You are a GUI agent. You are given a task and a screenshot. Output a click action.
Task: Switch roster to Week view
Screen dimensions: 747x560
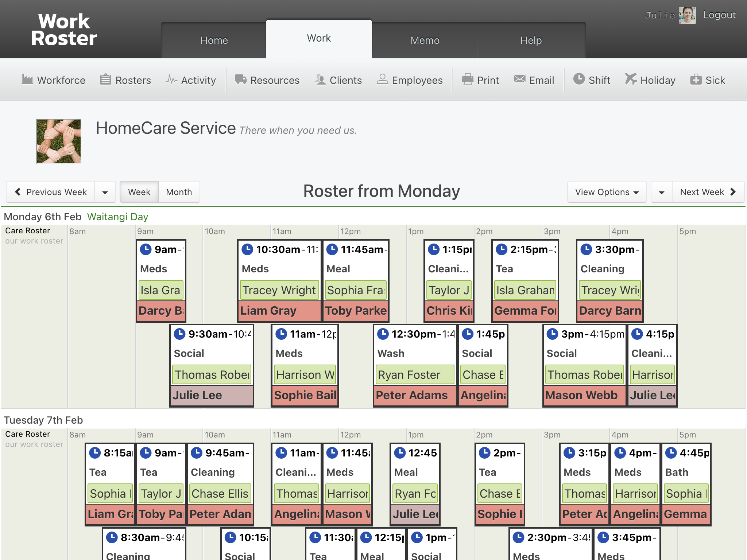click(139, 192)
